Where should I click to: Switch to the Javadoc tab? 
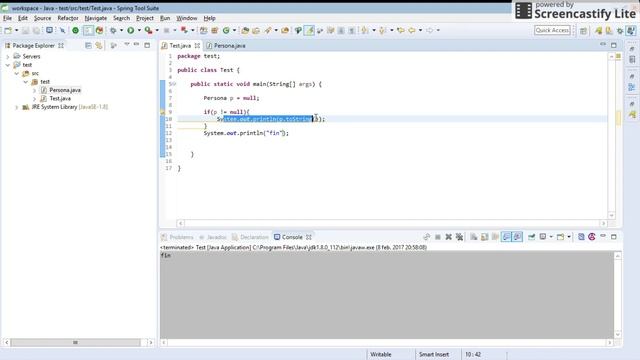pyautogui.click(x=213, y=237)
